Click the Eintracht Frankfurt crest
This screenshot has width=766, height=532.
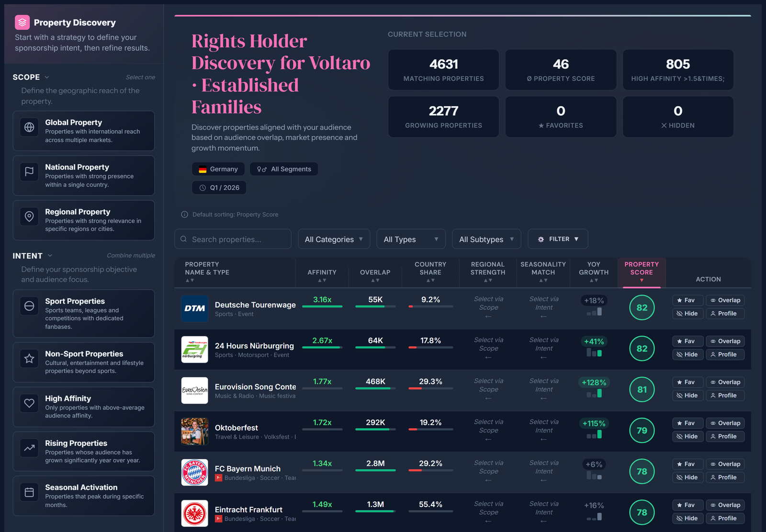pos(195,513)
